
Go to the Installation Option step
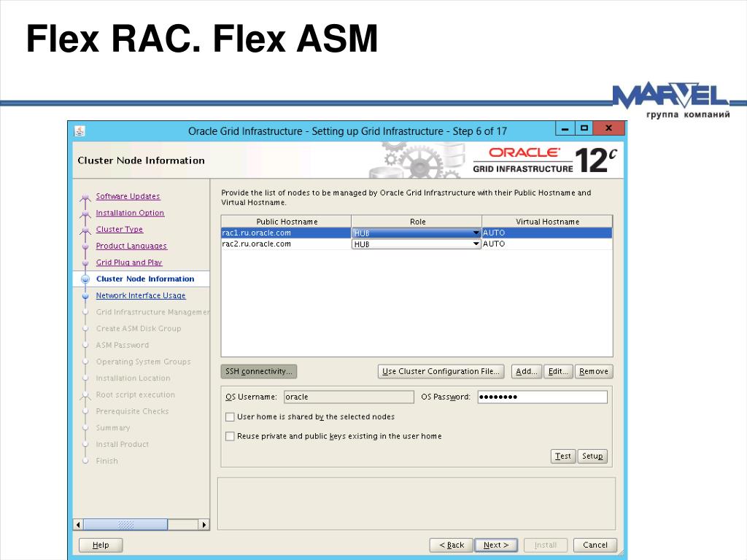tap(130, 213)
